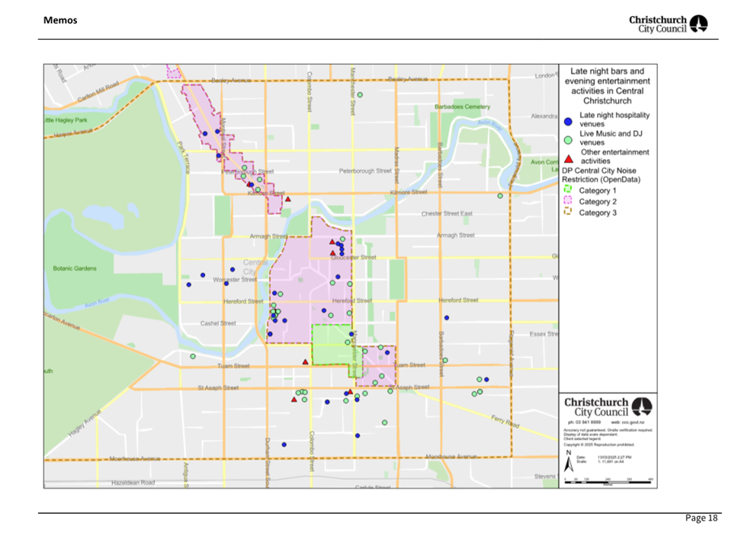Screen dimensions: 756x535
Task: Click the Barbadoes Cemetery map label
Action: (x=463, y=106)
